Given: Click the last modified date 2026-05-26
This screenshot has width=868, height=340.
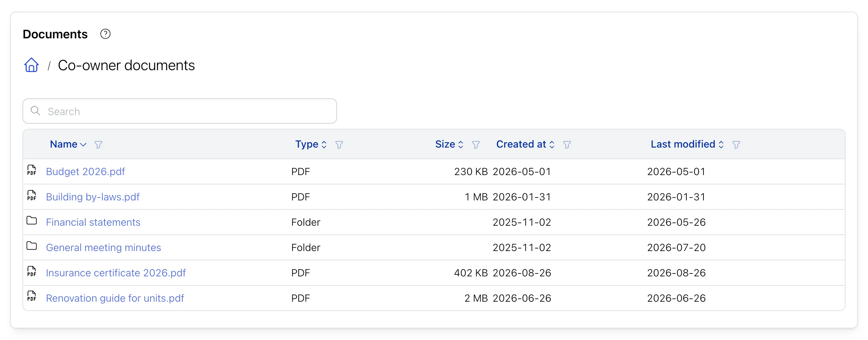Looking at the screenshot, I should (x=676, y=222).
